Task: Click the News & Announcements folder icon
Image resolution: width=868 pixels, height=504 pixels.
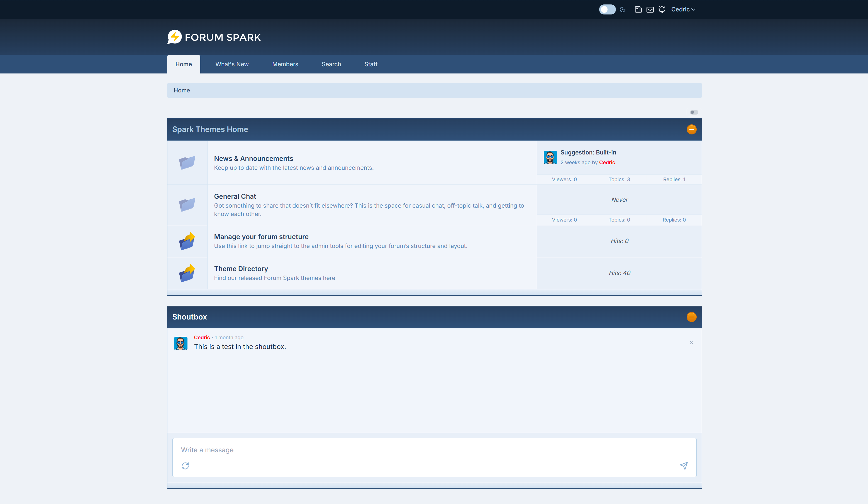Action: point(187,163)
